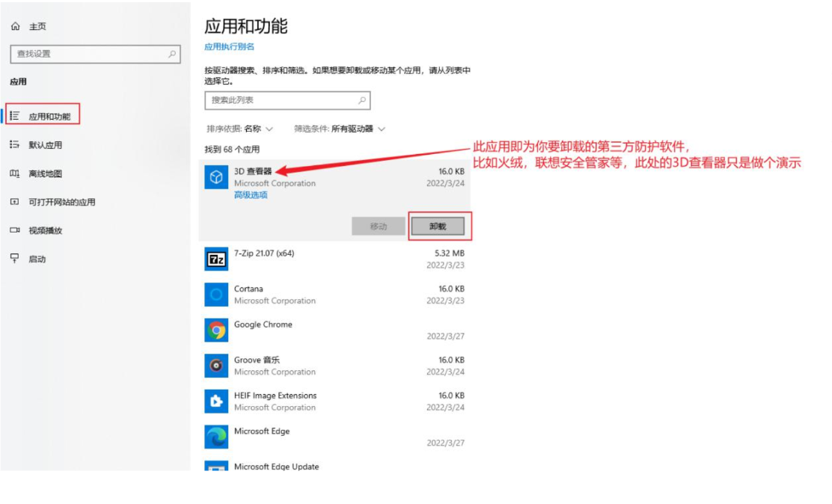The image size is (832, 504).
Task: Select the Cortana app name
Action: (x=248, y=289)
